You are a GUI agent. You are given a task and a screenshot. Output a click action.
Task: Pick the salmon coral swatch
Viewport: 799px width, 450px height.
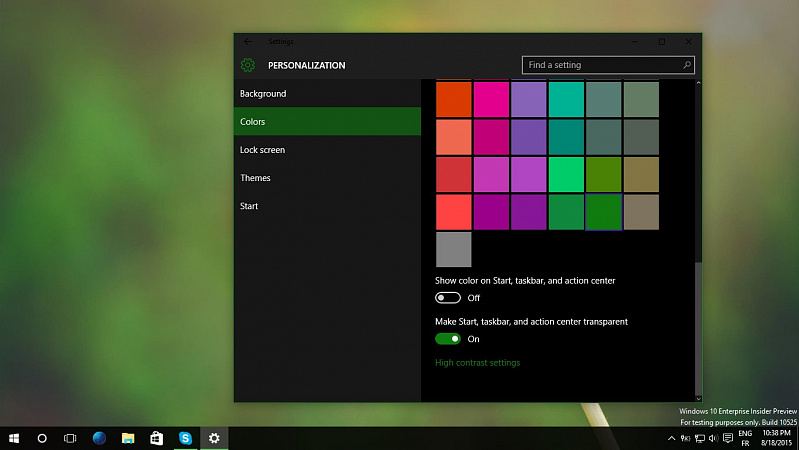(x=454, y=137)
